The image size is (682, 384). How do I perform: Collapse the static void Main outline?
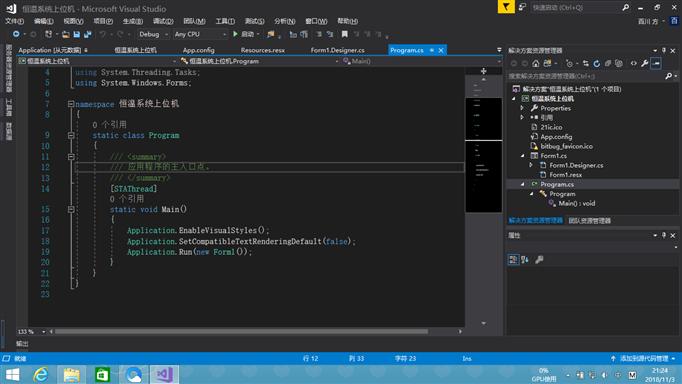coord(71,209)
